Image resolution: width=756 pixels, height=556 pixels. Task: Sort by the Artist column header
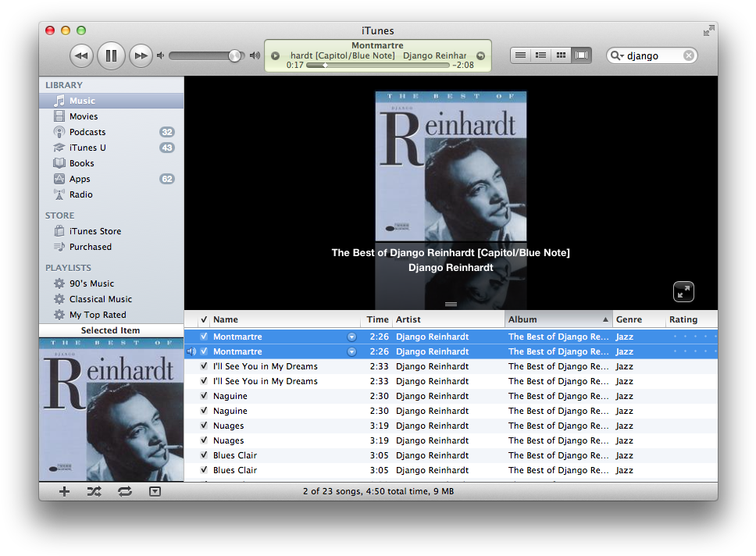(448, 319)
